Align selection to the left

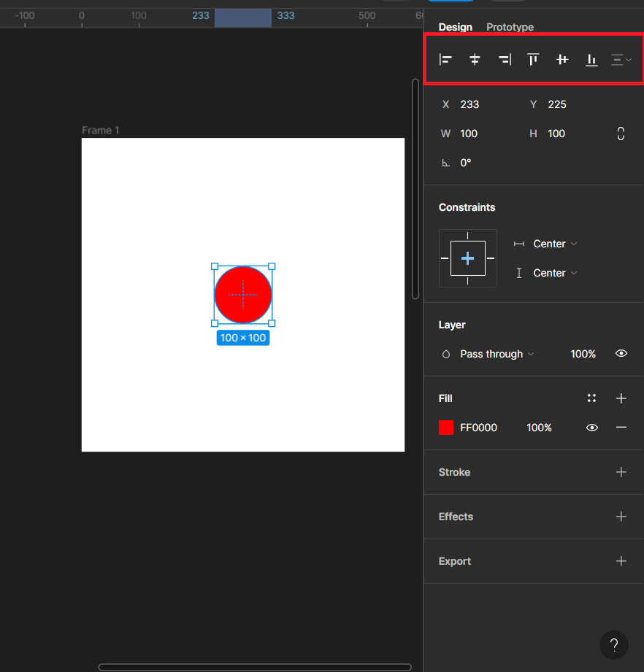[x=445, y=60]
